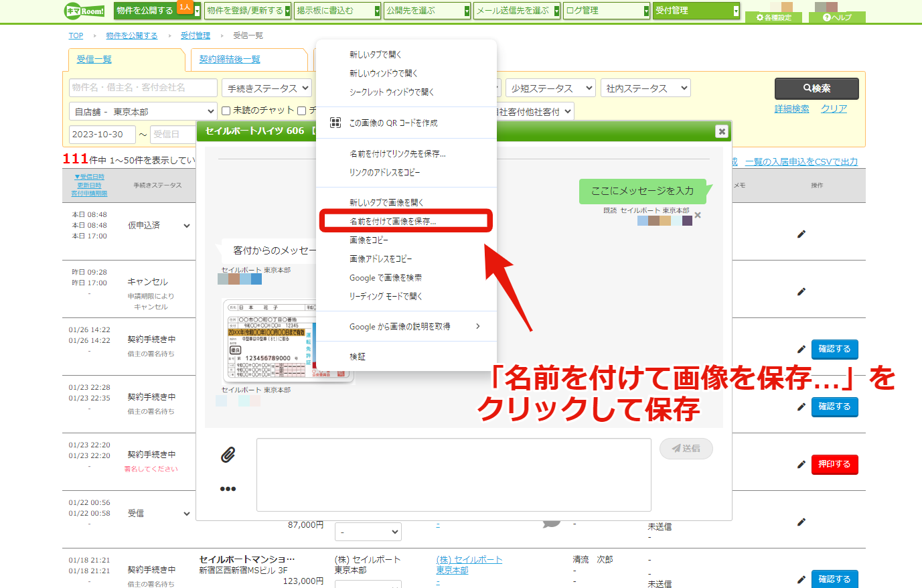
Task: Choose 画像をコピー menu item
Action: 406,240
